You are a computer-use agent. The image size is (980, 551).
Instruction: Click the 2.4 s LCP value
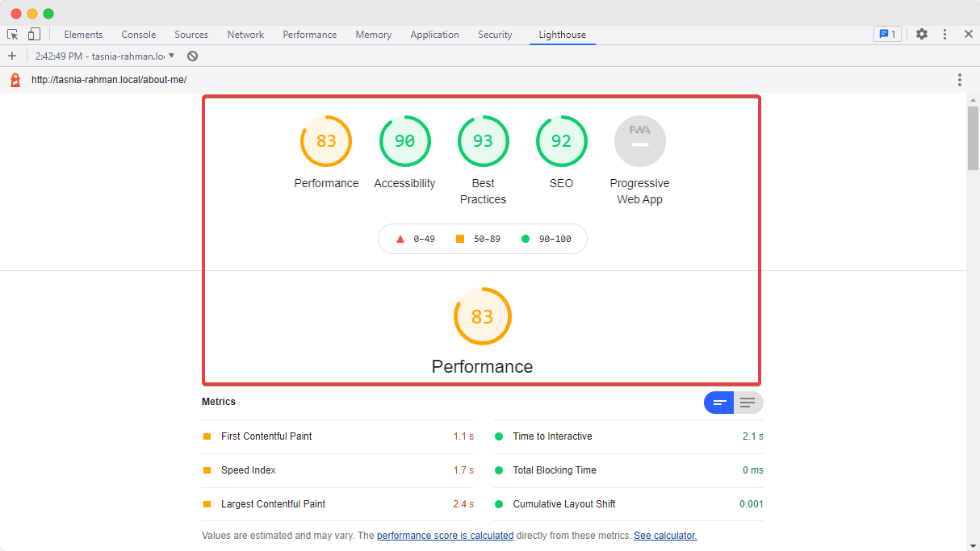pos(463,504)
